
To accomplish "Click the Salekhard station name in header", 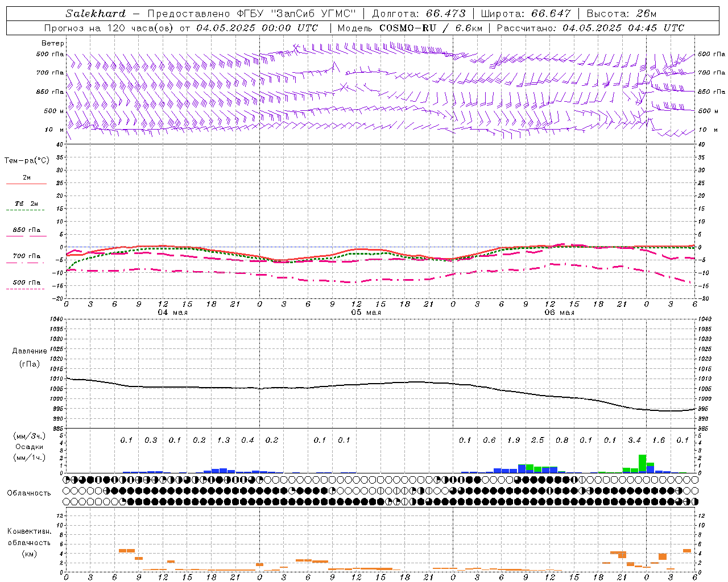I will 96,14.
